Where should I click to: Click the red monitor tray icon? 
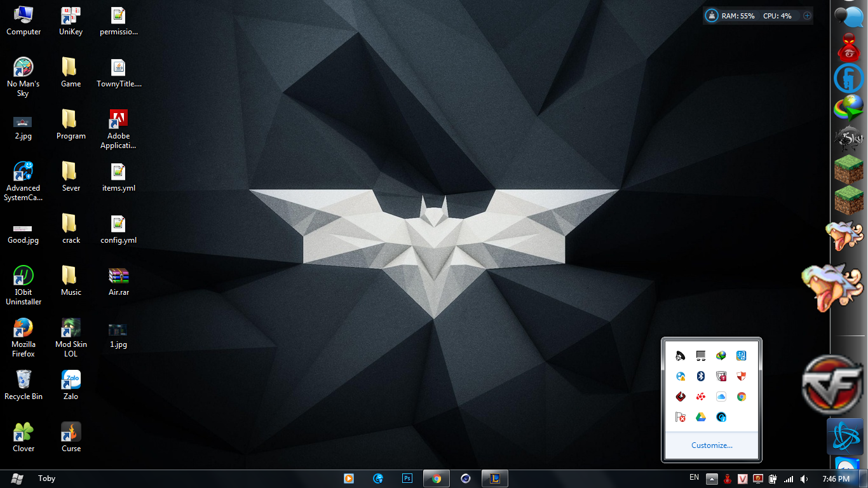(758, 478)
